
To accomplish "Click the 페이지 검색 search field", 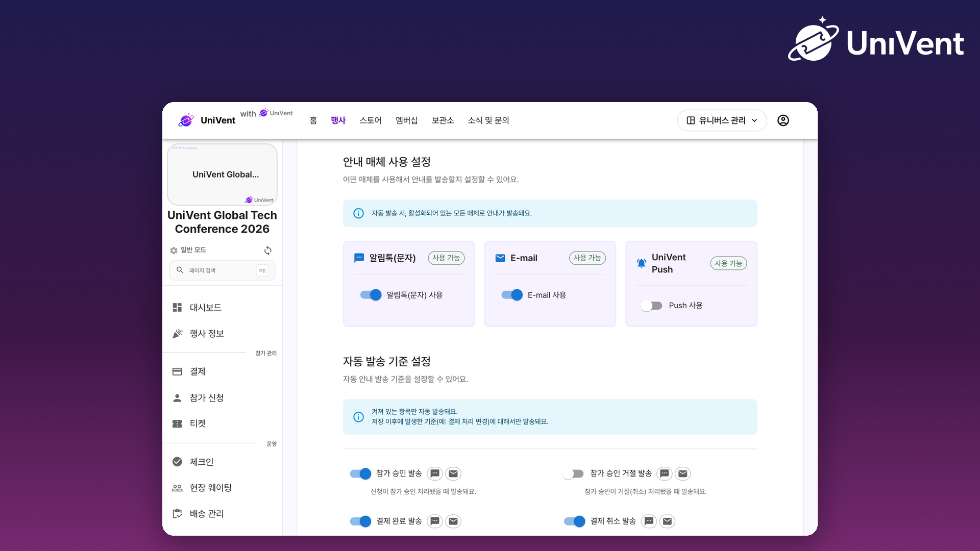I will (222, 270).
